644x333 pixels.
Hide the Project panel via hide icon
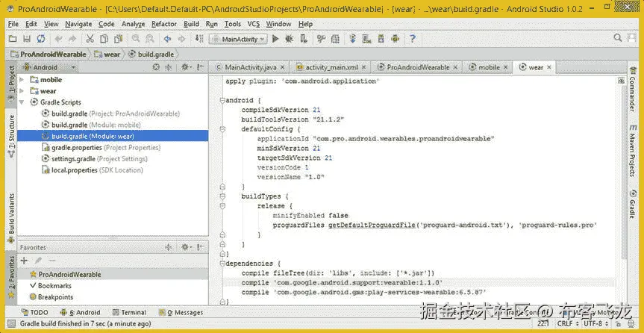[199, 67]
